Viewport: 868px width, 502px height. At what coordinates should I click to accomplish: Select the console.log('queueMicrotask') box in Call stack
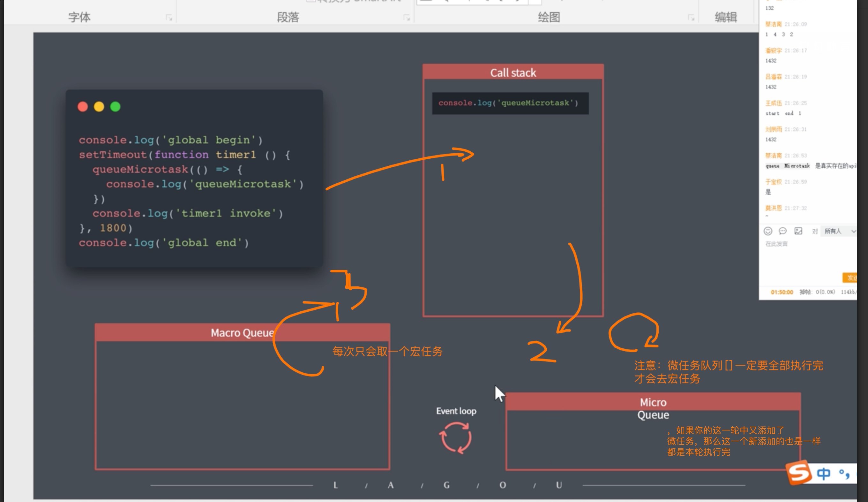click(510, 103)
